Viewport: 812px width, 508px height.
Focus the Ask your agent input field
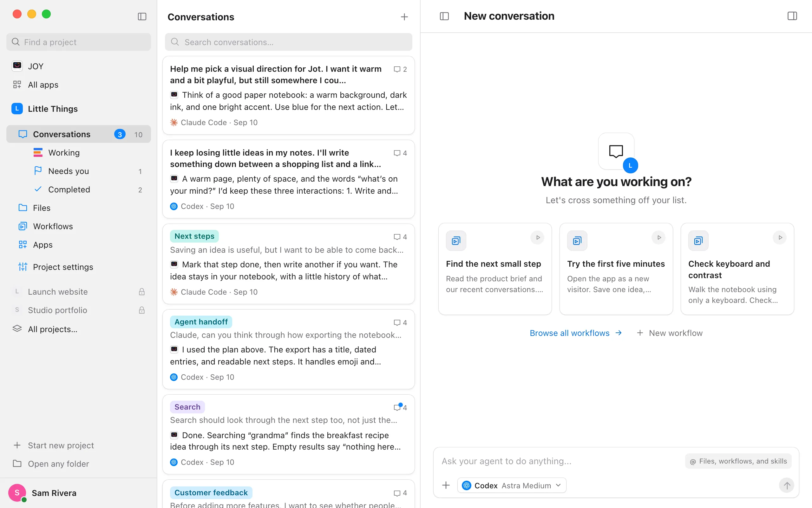click(x=560, y=461)
